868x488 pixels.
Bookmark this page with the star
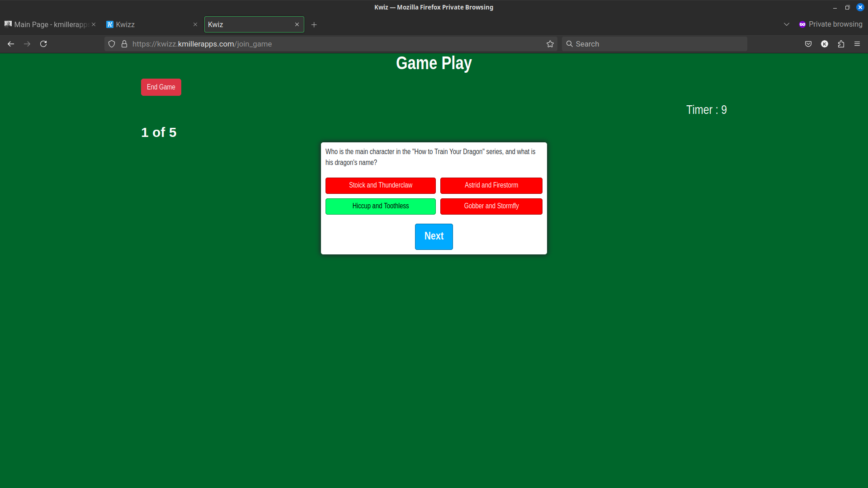click(x=550, y=44)
